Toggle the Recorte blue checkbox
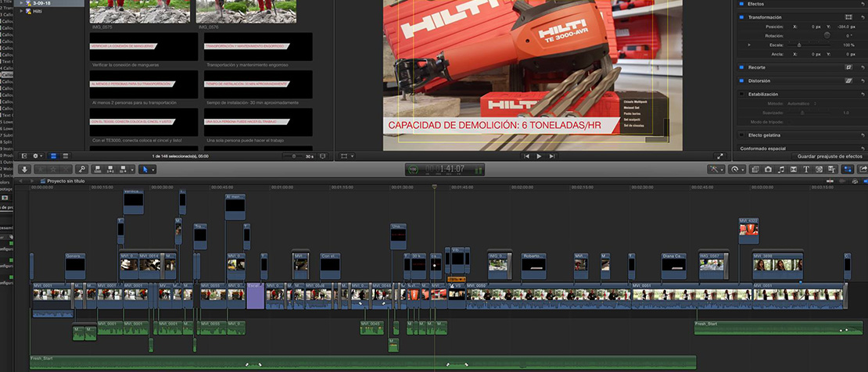 point(742,67)
